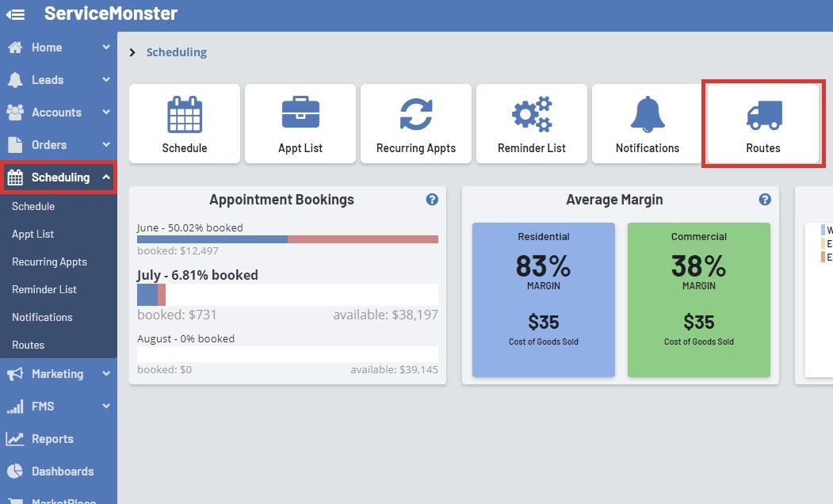
Task: Select Dashboards in the sidebar
Action: coord(62,472)
